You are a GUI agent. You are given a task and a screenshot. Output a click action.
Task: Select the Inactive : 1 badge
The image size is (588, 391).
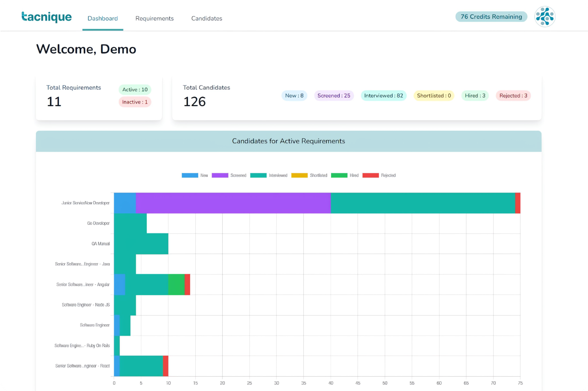(x=135, y=102)
